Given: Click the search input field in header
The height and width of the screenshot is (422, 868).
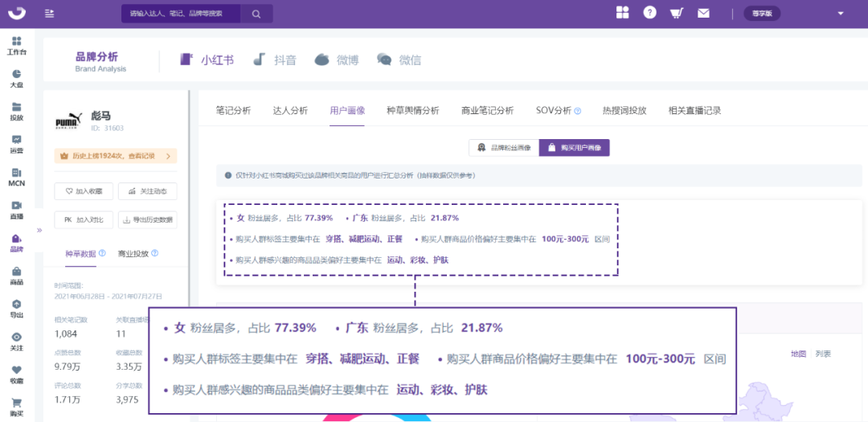Looking at the screenshot, I should click(x=184, y=14).
